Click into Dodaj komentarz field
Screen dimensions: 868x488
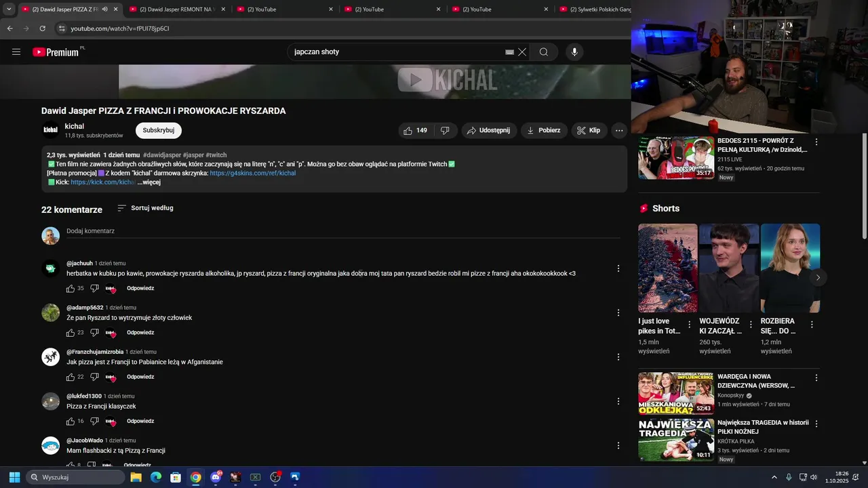[x=343, y=231]
